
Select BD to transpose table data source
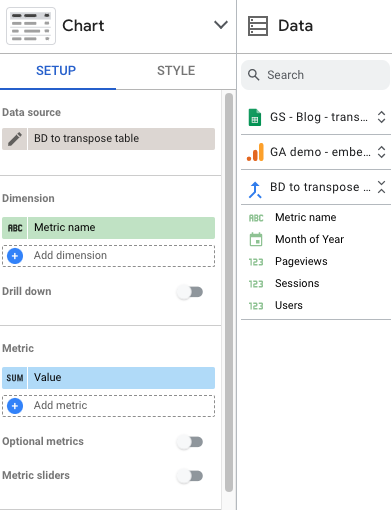pyautogui.click(x=121, y=139)
